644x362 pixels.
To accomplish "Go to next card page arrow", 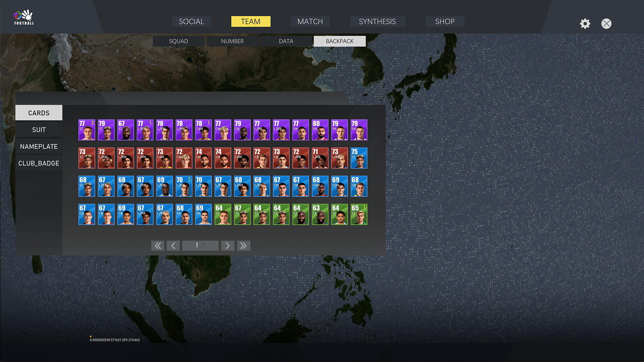I will pos(227,246).
